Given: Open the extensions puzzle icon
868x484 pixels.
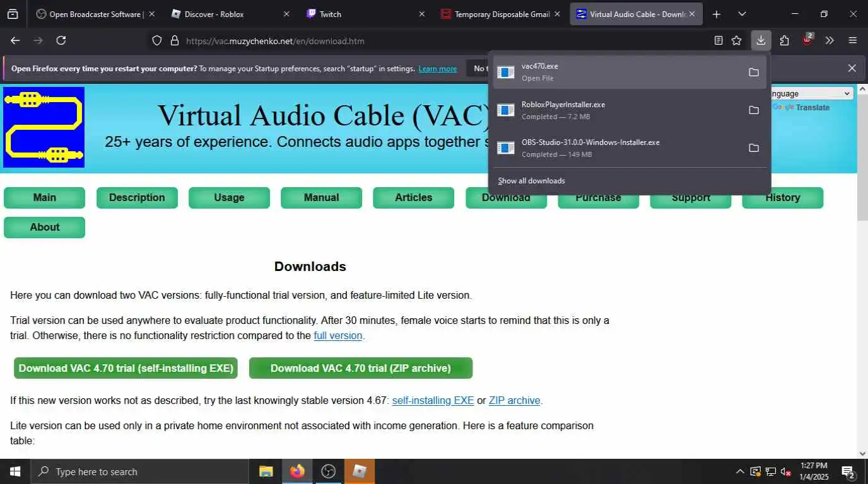Looking at the screenshot, I should click(x=784, y=40).
